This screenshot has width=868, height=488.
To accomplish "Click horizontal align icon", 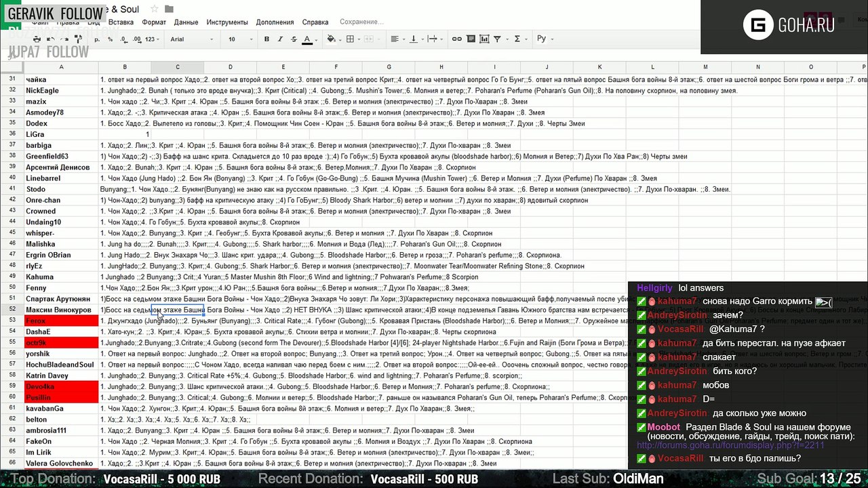I will click(x=395, y=39).
